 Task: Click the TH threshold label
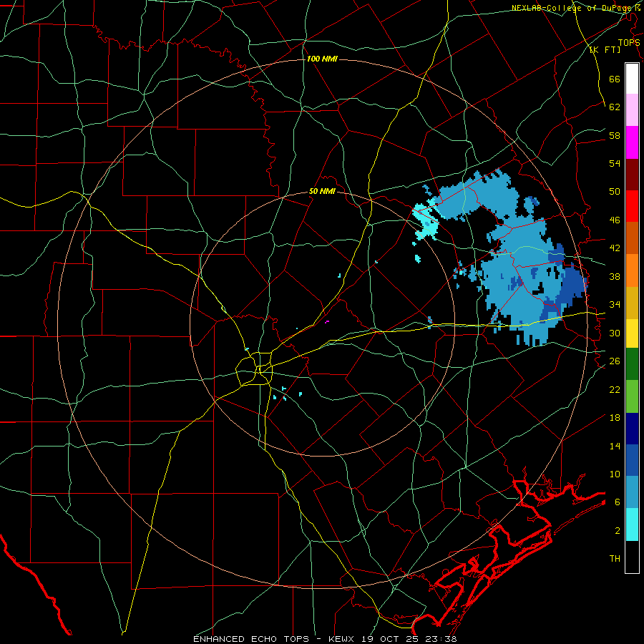[615, 559]
